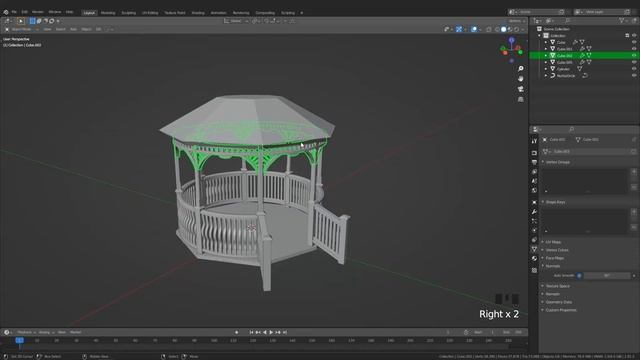
Task: Open the viewport Select menu
Action: point(60,29)
